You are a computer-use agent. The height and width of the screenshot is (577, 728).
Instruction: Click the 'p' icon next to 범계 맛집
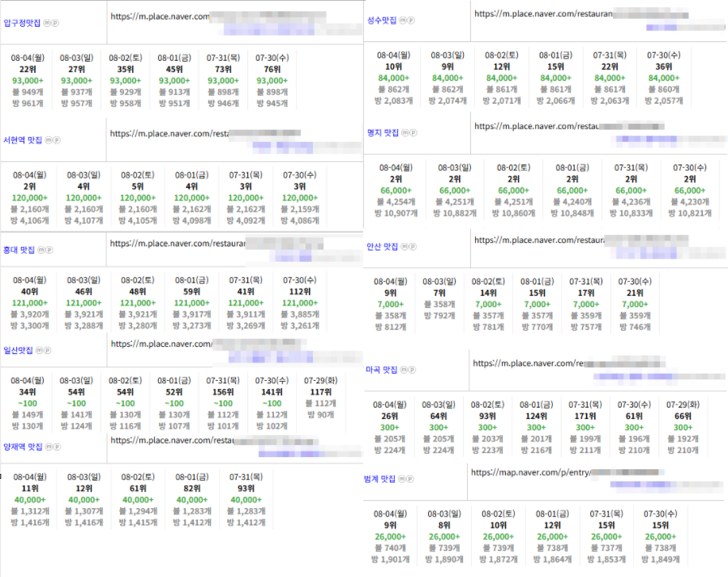412,479
